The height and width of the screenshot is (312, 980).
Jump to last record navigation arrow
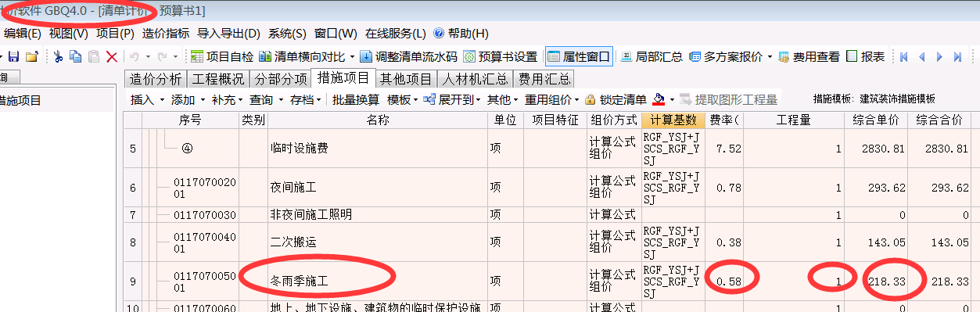(x=957, y=57)
